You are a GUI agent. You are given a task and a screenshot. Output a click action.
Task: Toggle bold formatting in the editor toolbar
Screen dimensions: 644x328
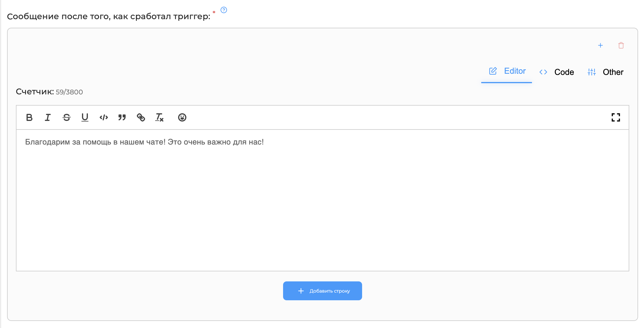pos(29,117)
